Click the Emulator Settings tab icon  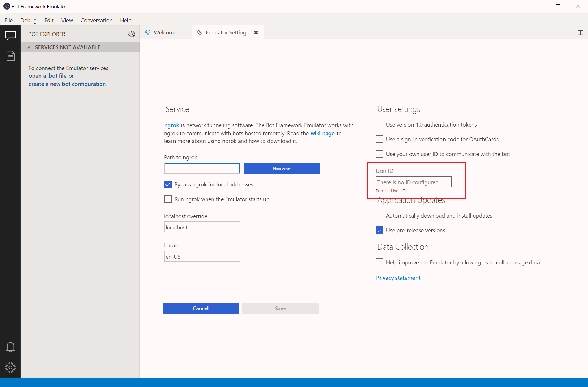click(x=200, y=32)
